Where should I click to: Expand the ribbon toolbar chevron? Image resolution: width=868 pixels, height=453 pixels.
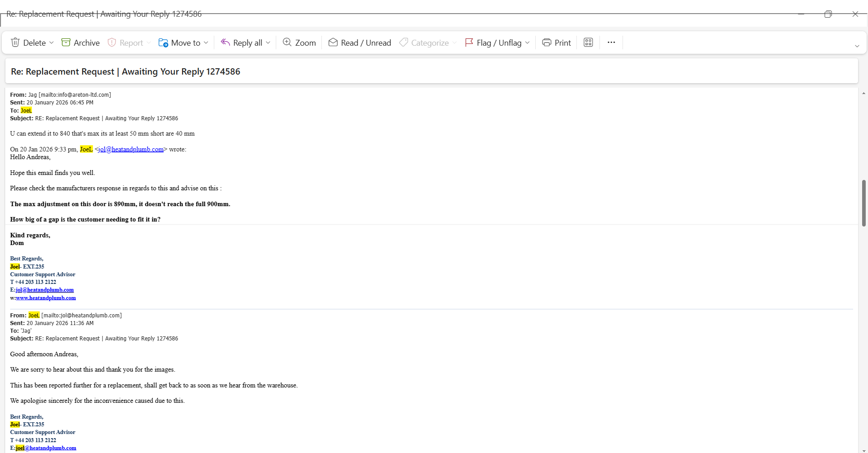857,46
